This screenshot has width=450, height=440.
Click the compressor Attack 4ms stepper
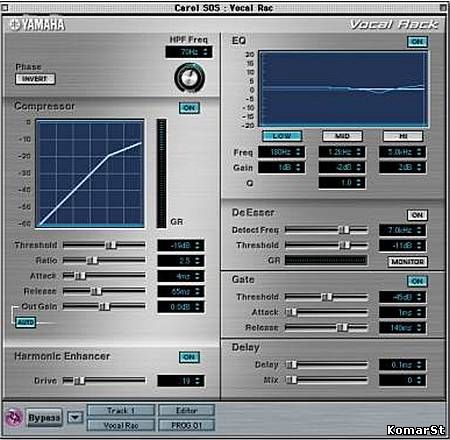click(x=181, y=276)
